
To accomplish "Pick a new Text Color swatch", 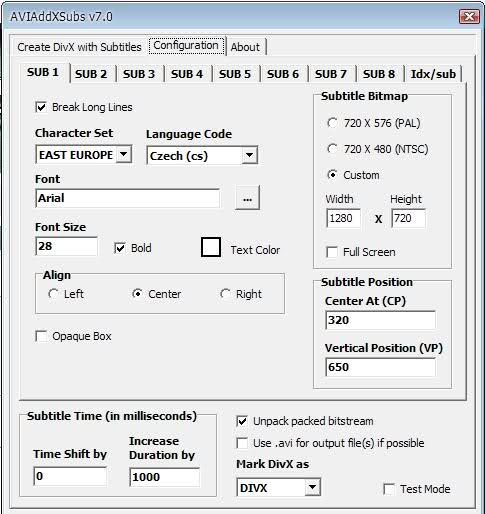I will pyautogui.click(x=211, y=247).
